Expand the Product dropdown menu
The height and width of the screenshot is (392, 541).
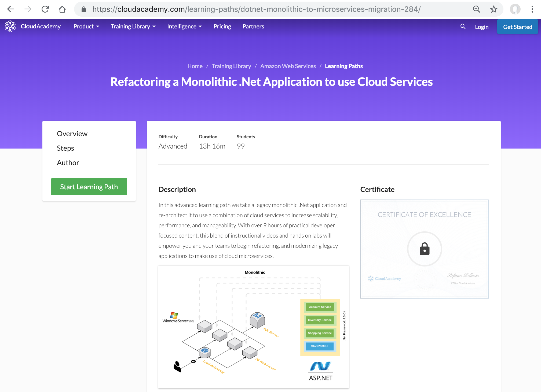86,26
